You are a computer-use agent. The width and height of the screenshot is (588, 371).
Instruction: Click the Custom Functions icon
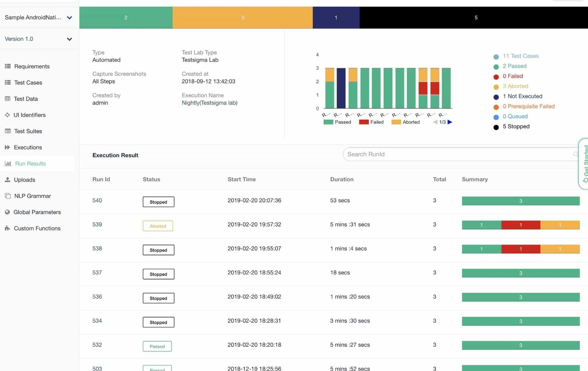tap(7, 228)
